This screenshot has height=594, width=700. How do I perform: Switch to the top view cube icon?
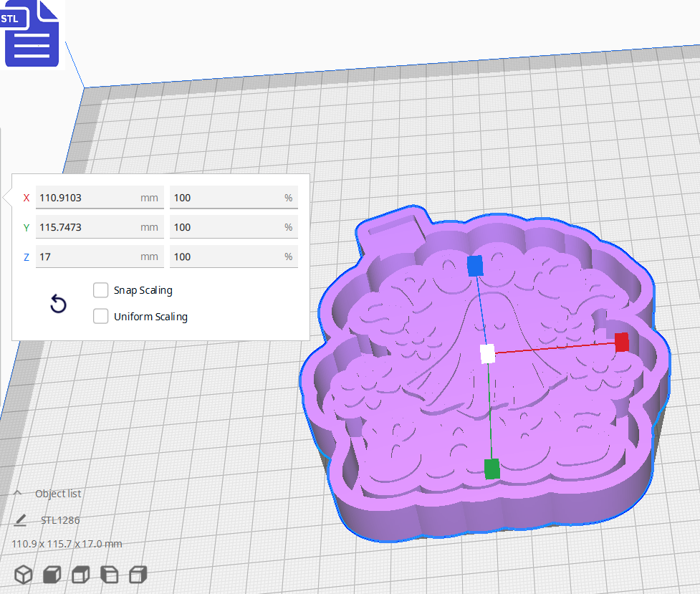tap(80, 574)
